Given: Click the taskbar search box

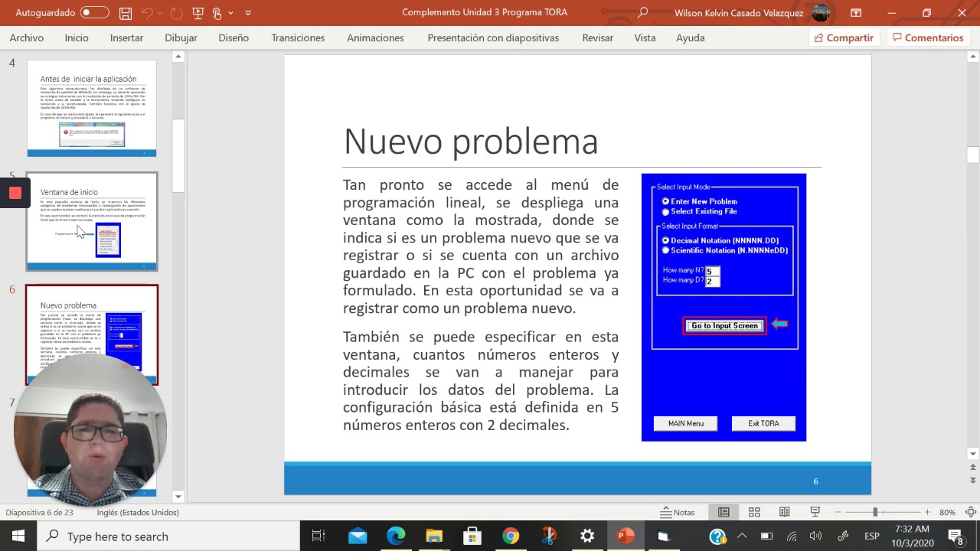Looking at the screenshot, I should tap(168, 536).
